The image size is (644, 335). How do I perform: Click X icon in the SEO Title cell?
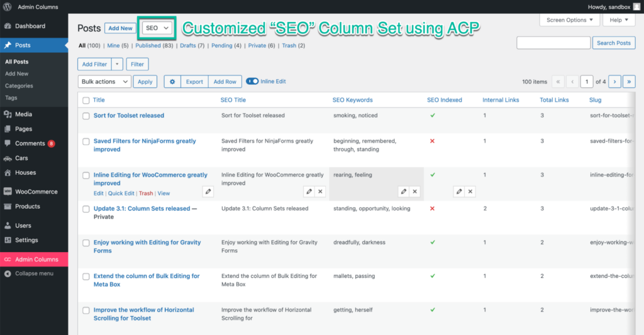pyautogui.click(x=320, y=191)
